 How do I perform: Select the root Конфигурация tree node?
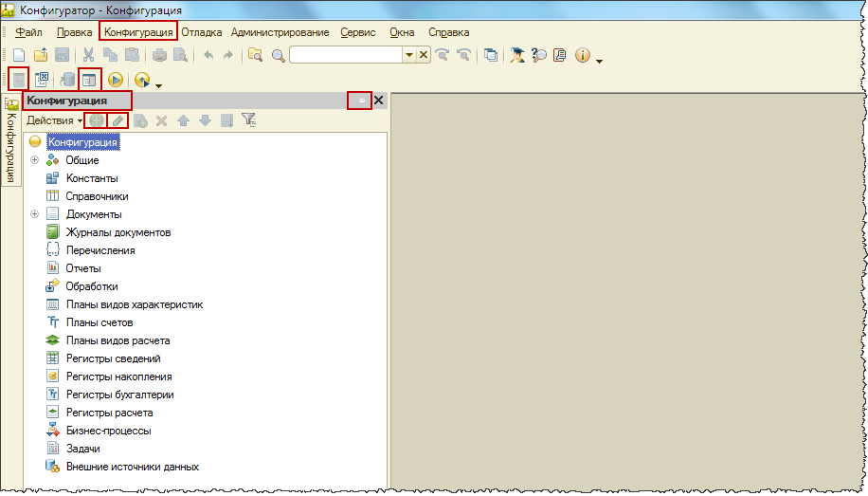[x=82, y=142]
